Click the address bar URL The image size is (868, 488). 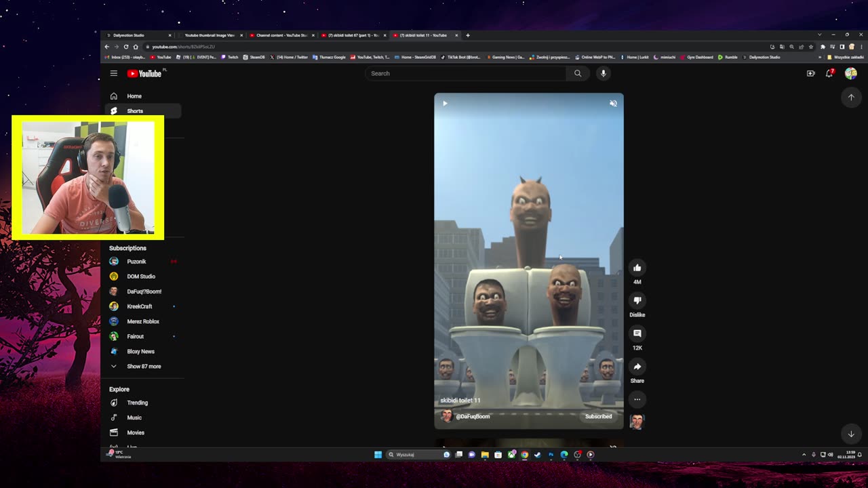(x=183, y=47)
